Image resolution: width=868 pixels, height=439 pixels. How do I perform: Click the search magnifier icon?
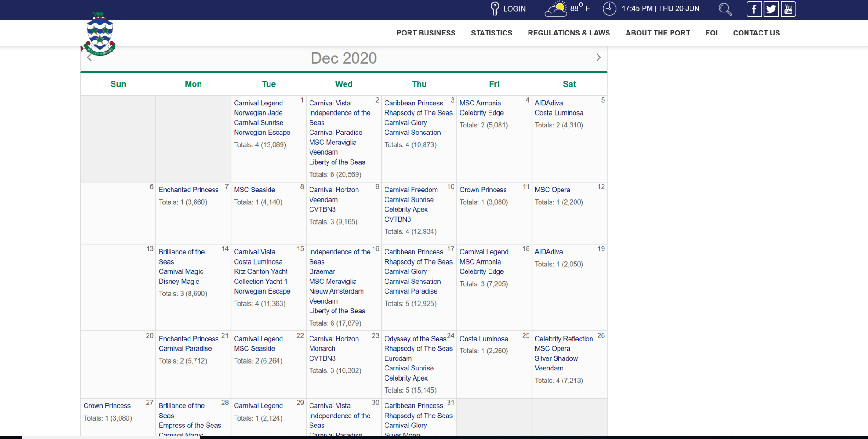725,9
